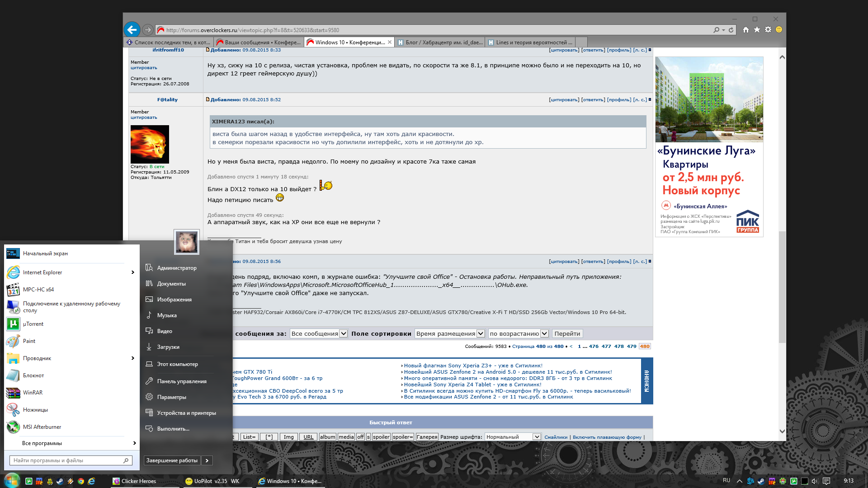Open the Время размещения sort dropdown
Image resolution: width=868 pixels, height=488 pixels.
tap(450, 333)
